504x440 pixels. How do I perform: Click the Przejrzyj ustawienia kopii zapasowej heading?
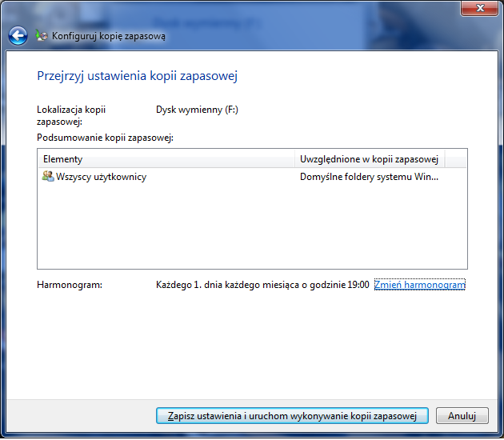point(138,76)
